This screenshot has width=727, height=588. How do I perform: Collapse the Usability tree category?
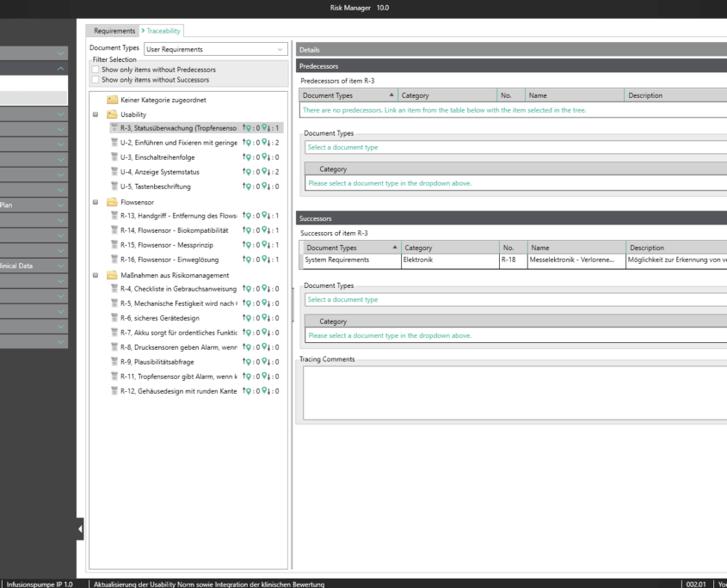coord(95,113)
